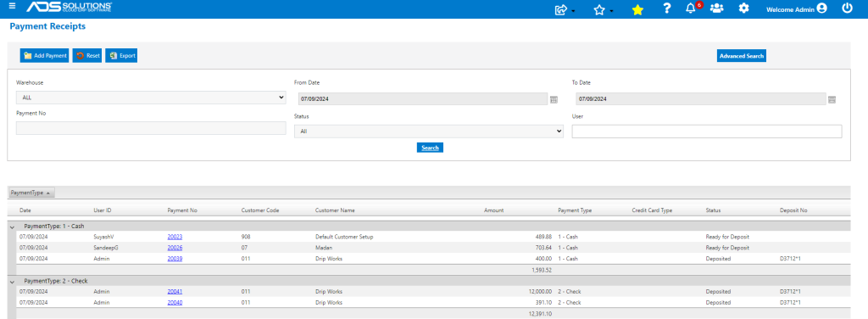Image resolution: width=868 pixels, height=319 pixels.
Task: Open the Warehouse dropdown
Action: [x=151, y=98]
